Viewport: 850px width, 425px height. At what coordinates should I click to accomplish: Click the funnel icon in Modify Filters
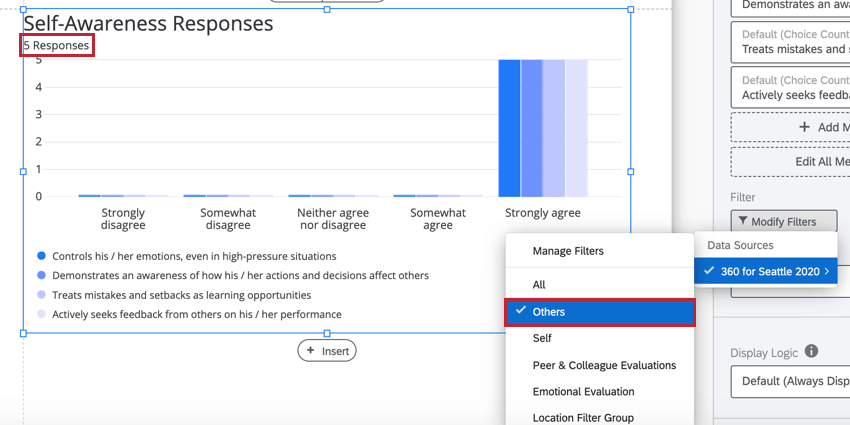[x=742, y=222]
